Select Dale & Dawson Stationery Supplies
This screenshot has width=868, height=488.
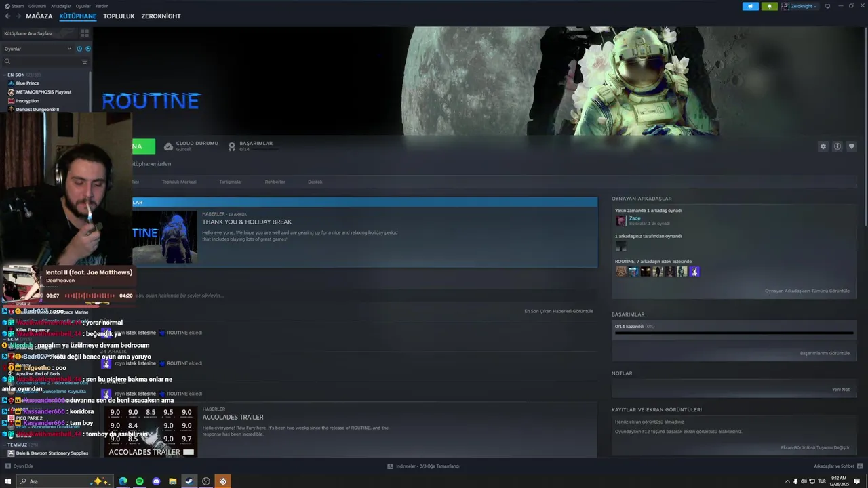tap(47, 453)
